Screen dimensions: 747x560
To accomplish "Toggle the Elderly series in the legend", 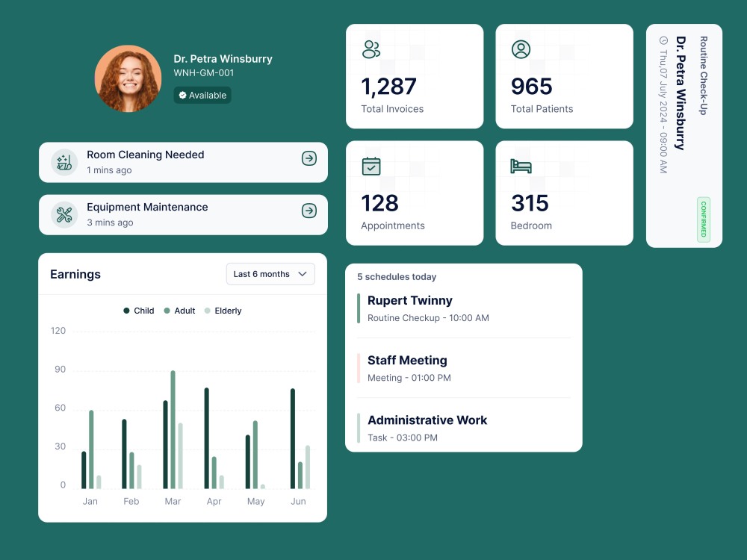I will tap(223, 311).
